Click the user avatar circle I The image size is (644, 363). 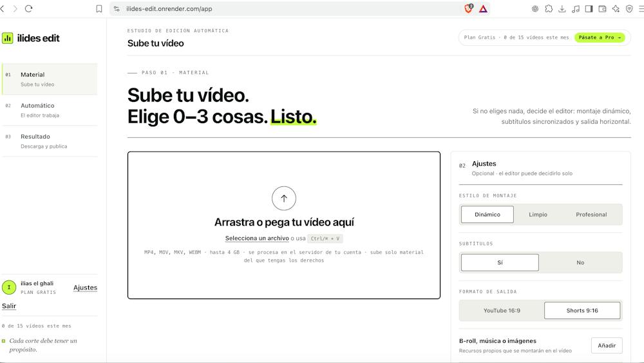point(9,288)
